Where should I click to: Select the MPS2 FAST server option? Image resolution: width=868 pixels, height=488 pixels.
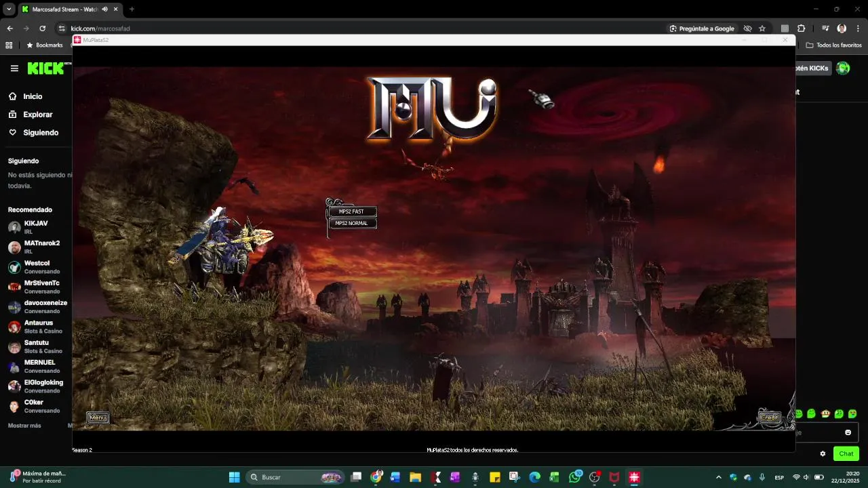click(x=352, y=211)
